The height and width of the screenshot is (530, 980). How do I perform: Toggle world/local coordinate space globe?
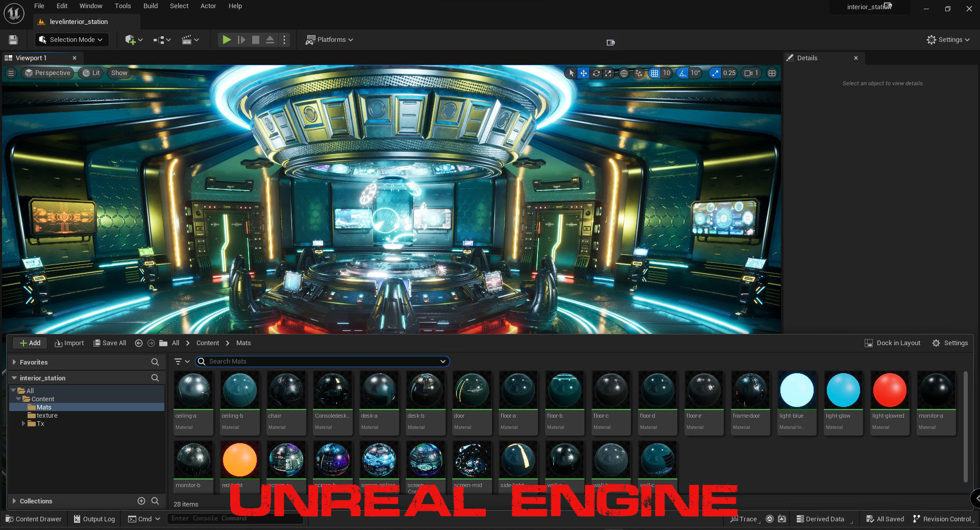(624, 73)
